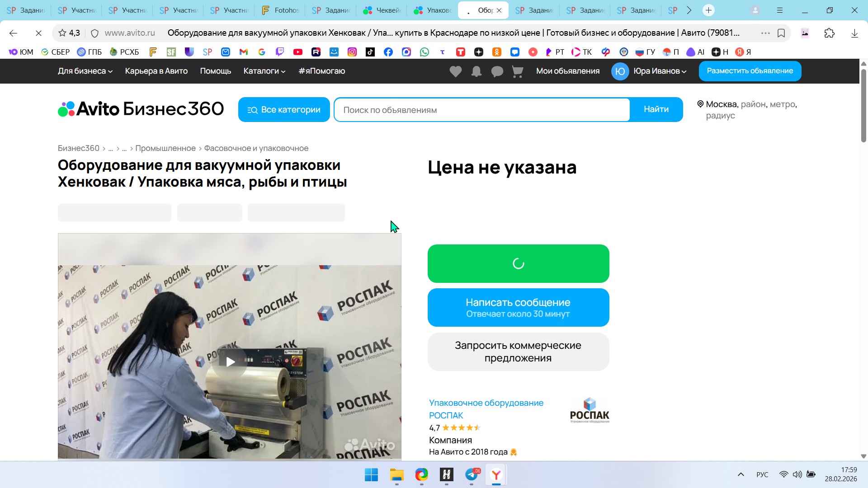Click Написать сообщение button
This screenshot has width=868, height=488.
point(518,307)
